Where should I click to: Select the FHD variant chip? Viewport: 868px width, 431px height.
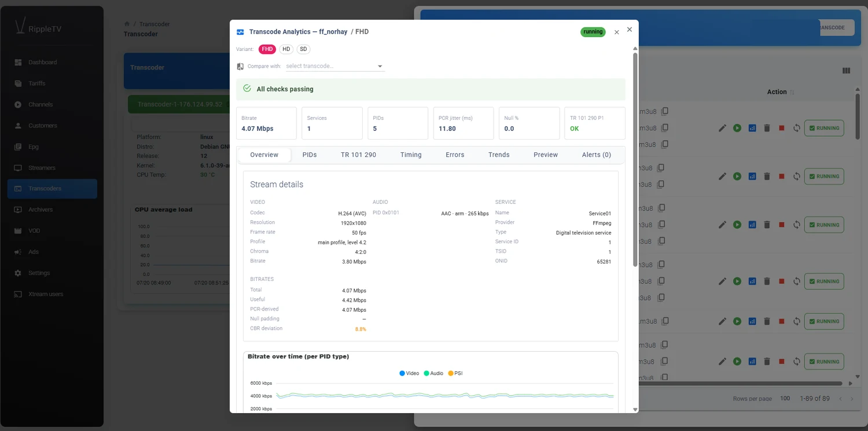(267, 49)
